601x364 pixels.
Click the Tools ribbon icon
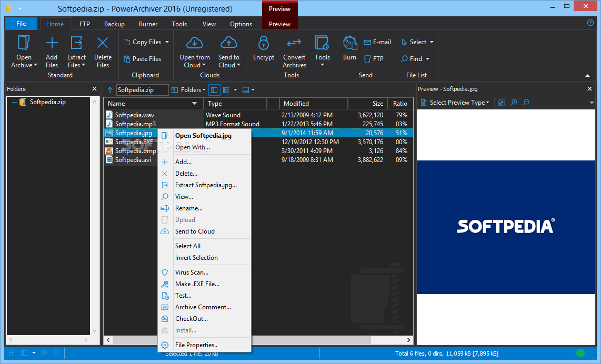322,43
